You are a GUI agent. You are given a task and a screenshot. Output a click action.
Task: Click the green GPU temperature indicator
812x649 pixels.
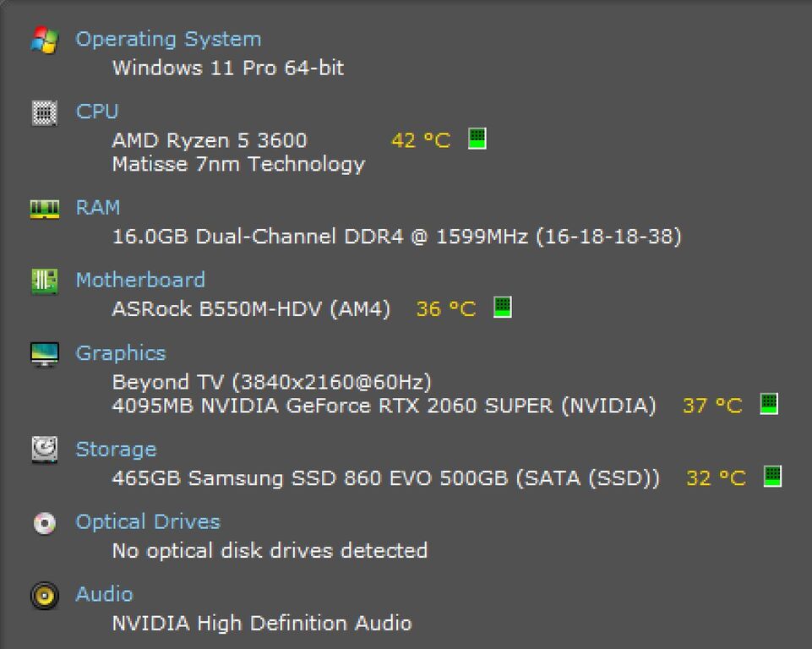(769, 404)
